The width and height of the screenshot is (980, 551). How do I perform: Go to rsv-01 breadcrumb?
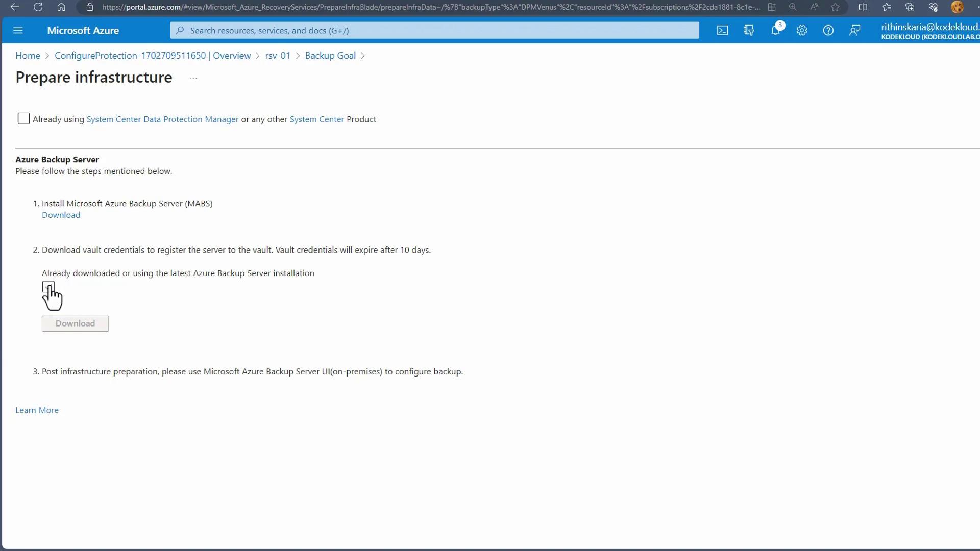[x=278, y=56]
